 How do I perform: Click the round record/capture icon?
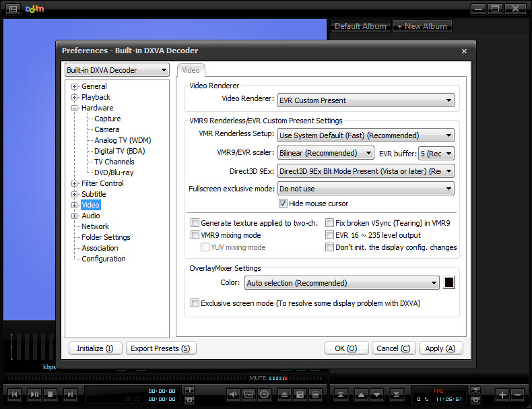coord(264,394)
